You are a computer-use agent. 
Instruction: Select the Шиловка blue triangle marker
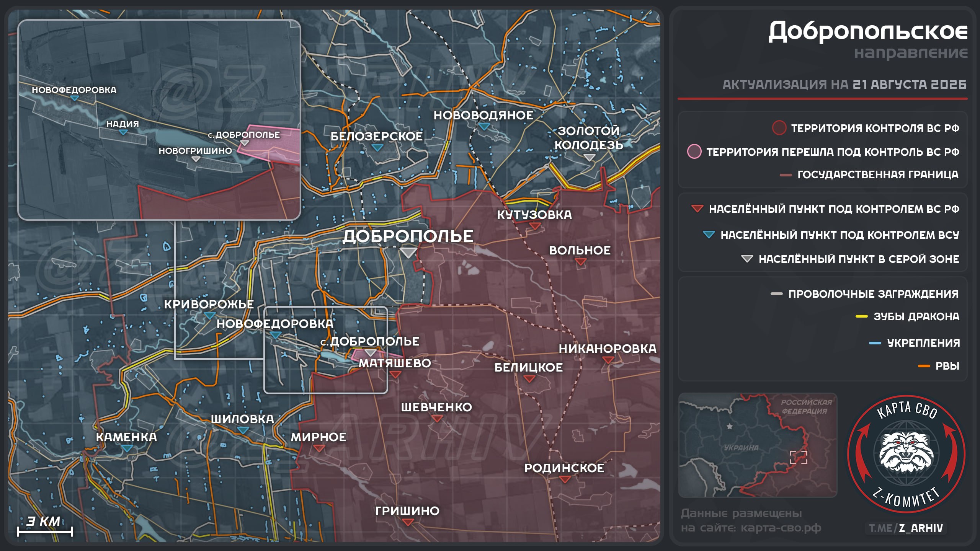tap(243, 430)
